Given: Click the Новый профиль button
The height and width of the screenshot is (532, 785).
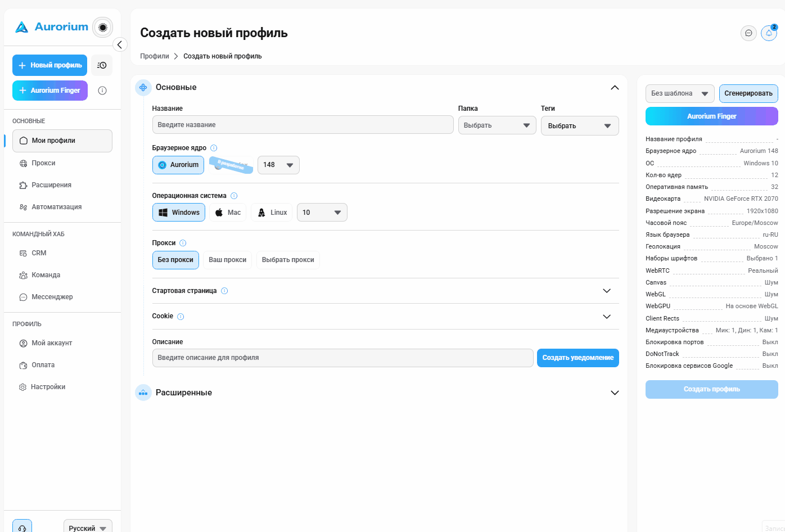Looking at the screenshot, I should click(49, 65).
